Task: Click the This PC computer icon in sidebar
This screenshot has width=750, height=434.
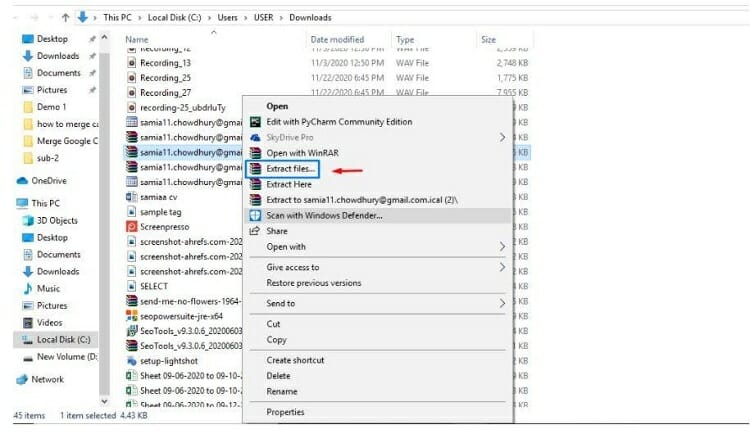Action: (x=22, y=203)
